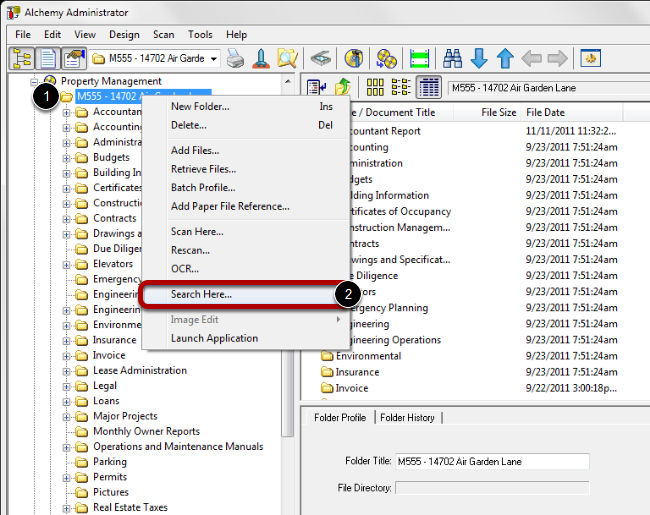Choose OCR... from context menu
This screenshot has height=515, width=650.
[246, 269]
